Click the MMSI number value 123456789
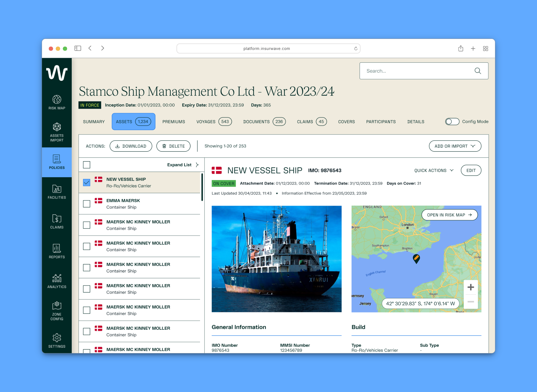The image size is (537, 392). tap(291, 350)
